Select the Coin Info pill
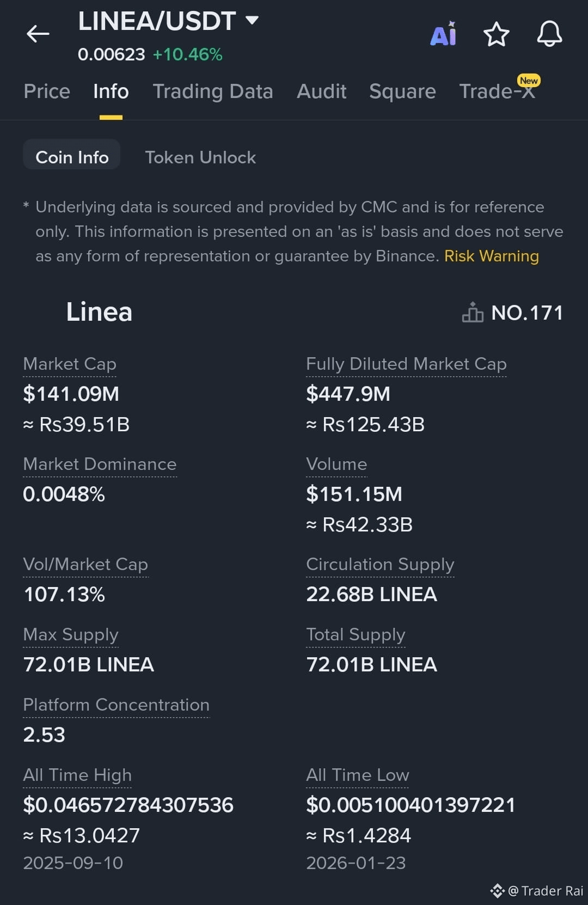 point(72,157)
